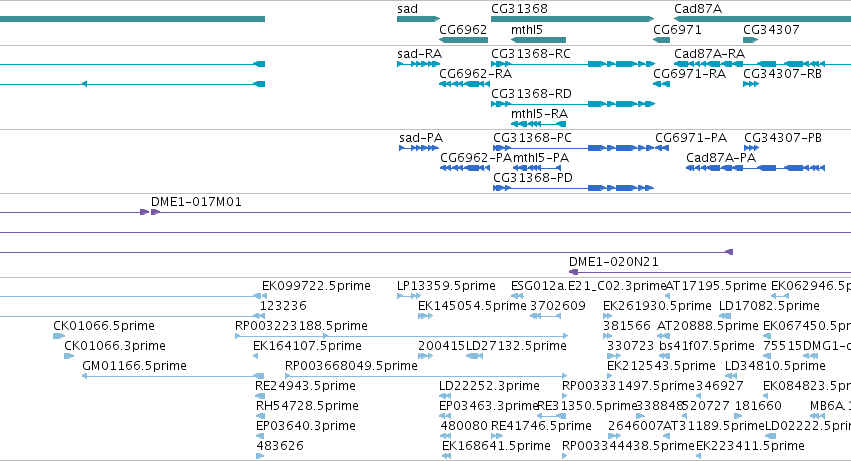Image resolution: width=851 pixels, height=461 pixels.
Task: Click the sad gene span bar
Action: click(x=418, y=19)
